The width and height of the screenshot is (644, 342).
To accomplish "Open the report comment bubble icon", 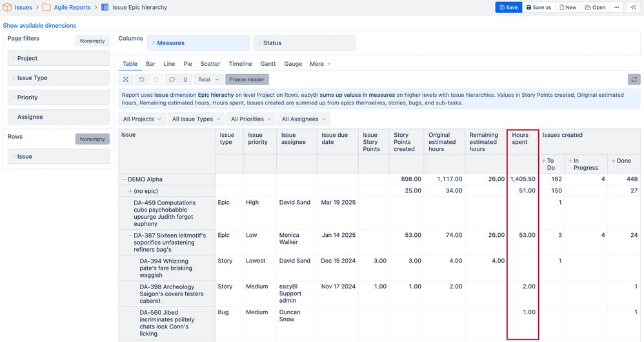I will click(x=172, y=79).
